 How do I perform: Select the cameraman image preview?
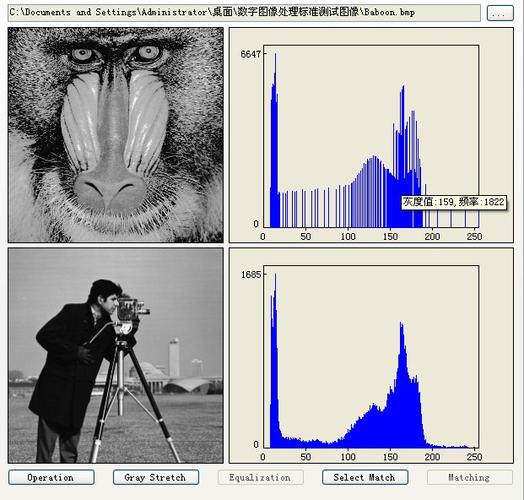(116, 356)
